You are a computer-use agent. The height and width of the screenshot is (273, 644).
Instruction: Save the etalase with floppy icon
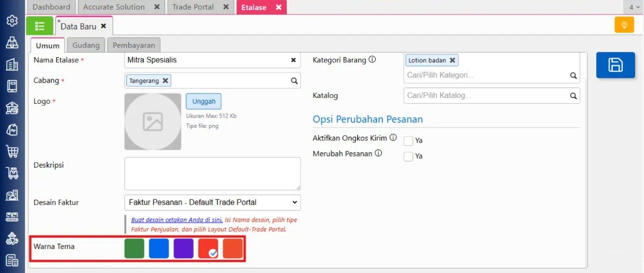tap(615, 65)
